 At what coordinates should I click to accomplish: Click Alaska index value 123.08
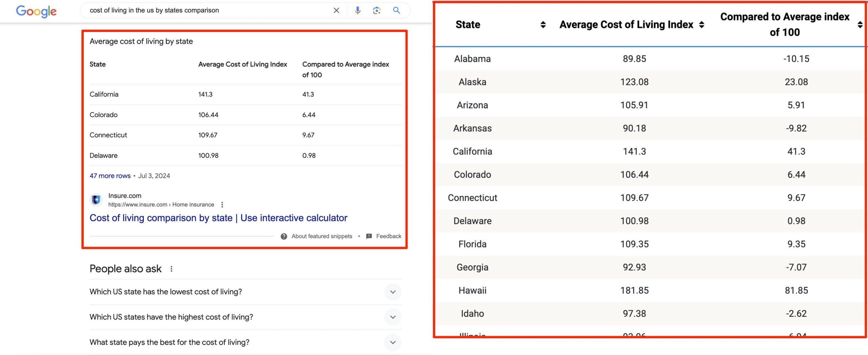coord(634,82)
